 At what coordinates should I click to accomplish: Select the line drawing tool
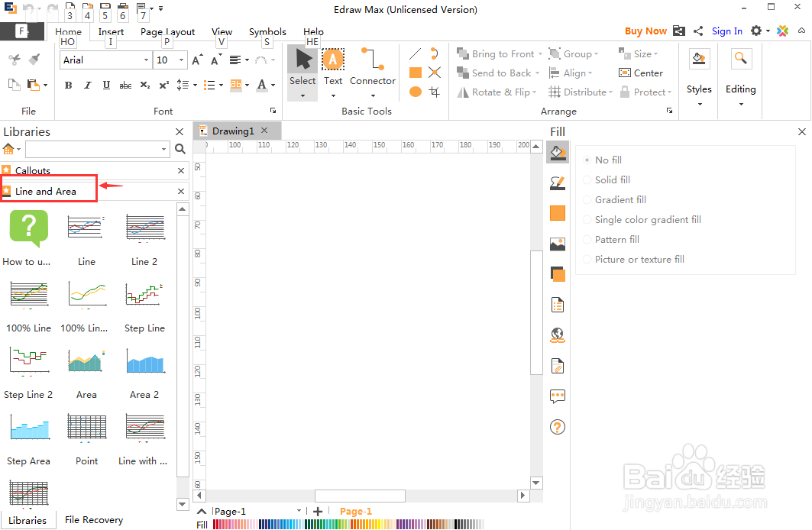coord(416,53)
